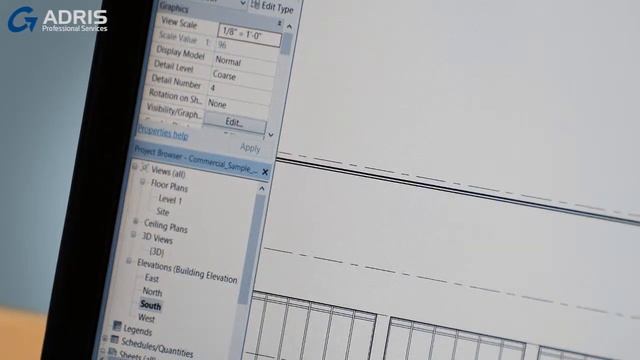Open the Properties help link
The width and height of the screenshot is (640, 360).
[x=163, y=132]
